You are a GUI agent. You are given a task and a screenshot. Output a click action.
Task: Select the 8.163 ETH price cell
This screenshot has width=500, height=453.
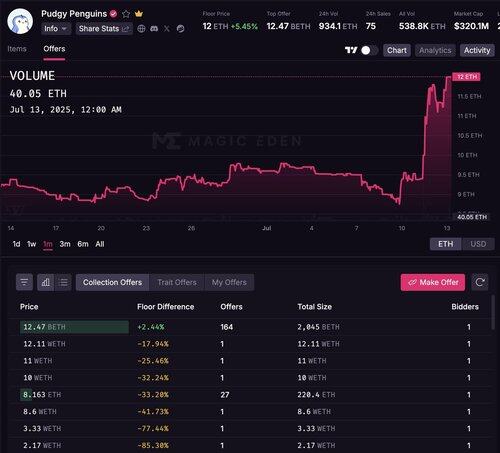42,395
